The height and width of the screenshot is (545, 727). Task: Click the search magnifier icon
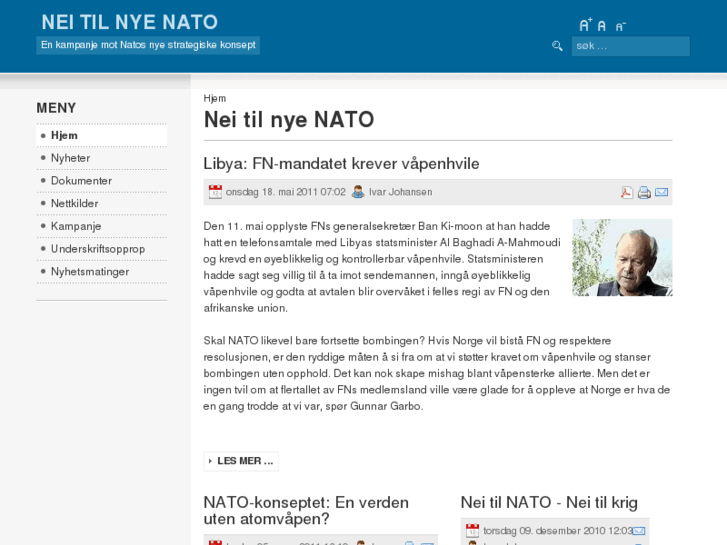[557, 46]
